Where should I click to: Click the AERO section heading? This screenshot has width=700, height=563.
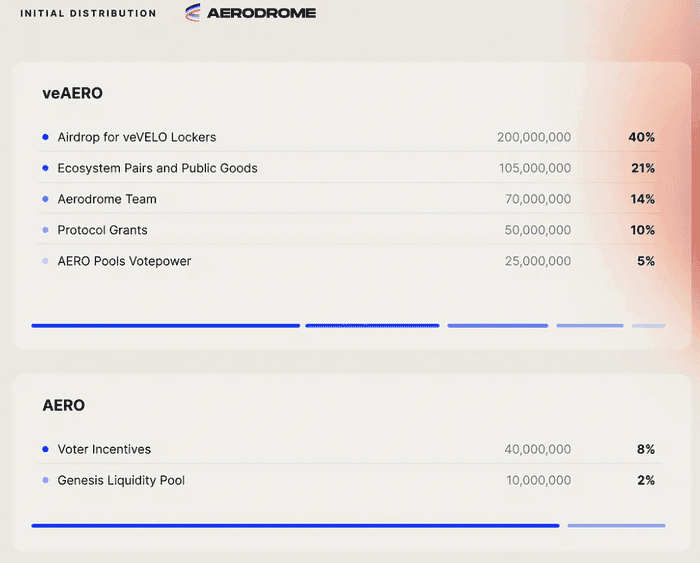[63, 405]
